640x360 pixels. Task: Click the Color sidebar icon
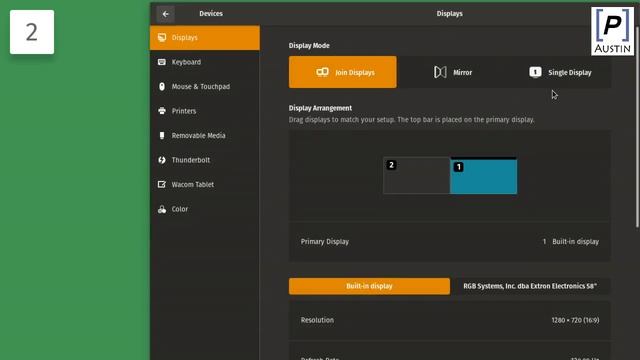(x=162, y=209)
